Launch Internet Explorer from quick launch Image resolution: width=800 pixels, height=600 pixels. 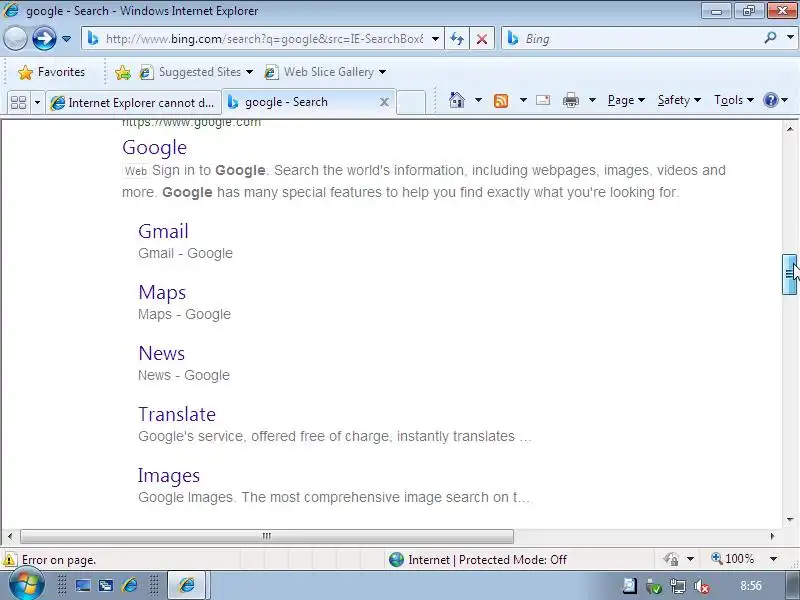click(130, 585)
